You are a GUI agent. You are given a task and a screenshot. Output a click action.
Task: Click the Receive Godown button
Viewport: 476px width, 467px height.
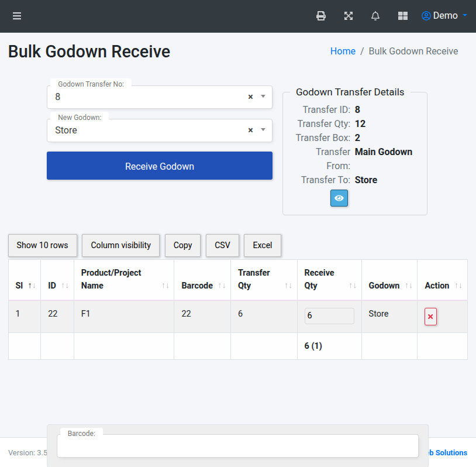(x=159, y=166)
